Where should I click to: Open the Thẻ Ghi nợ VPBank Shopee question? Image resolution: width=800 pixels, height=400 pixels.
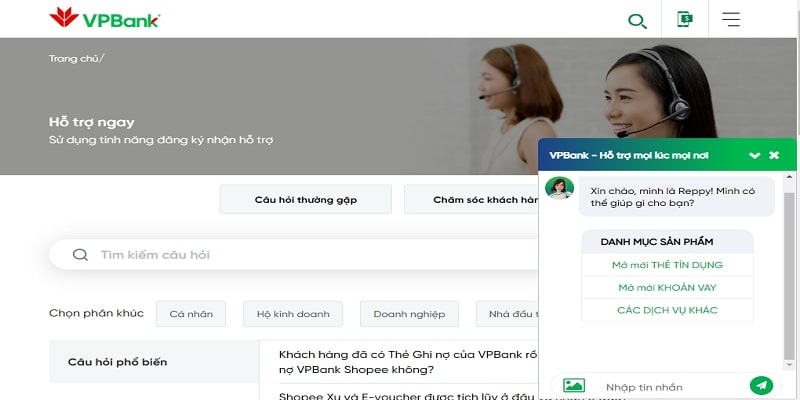[x=407, y=362]
